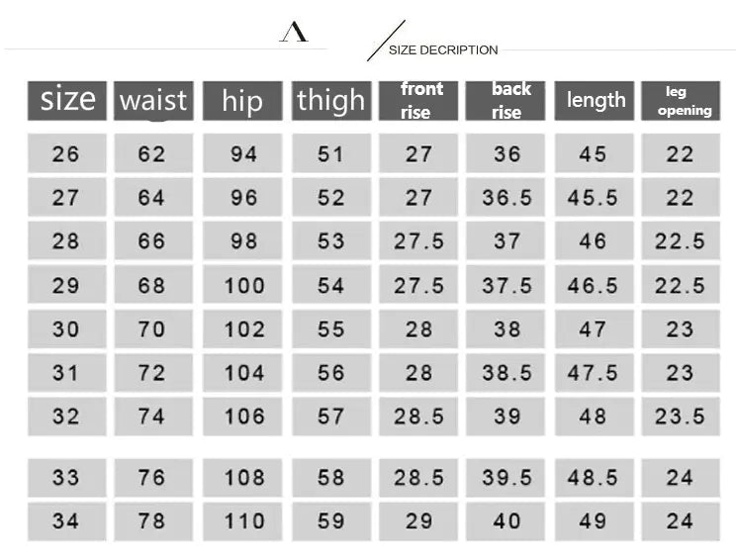Click the leg opening column header
The width and height of the screenshot is (736, 560).
coord(681,100)
